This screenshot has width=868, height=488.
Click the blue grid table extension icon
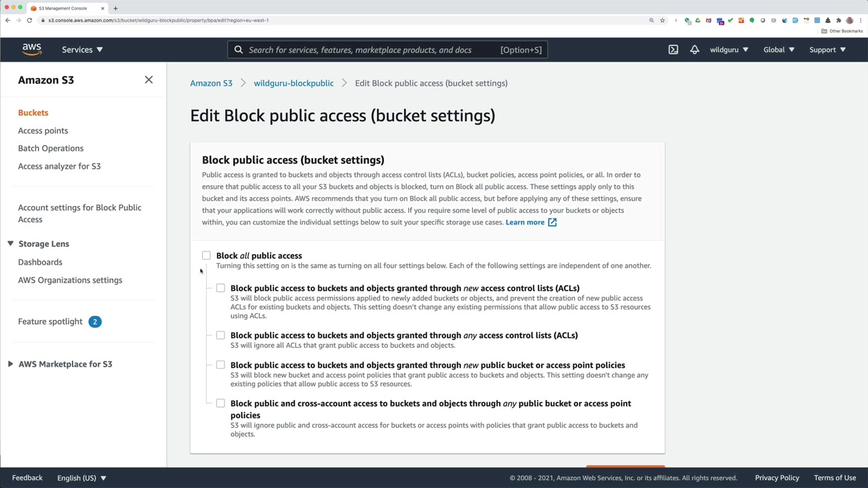(817, 20)
